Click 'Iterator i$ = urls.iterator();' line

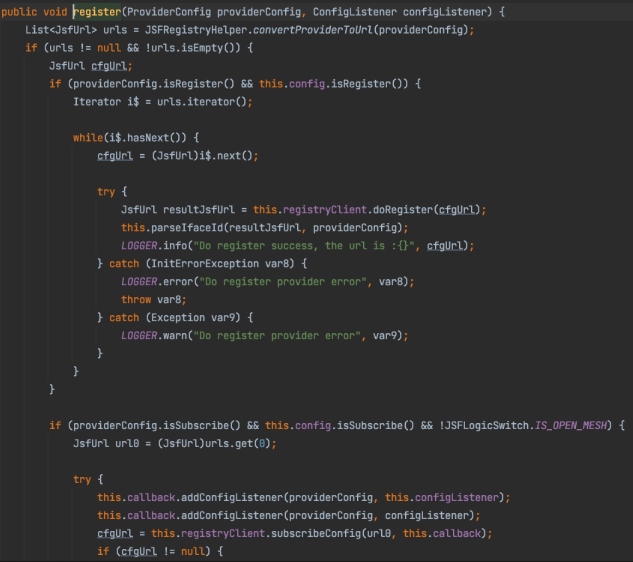coord(163,102)
